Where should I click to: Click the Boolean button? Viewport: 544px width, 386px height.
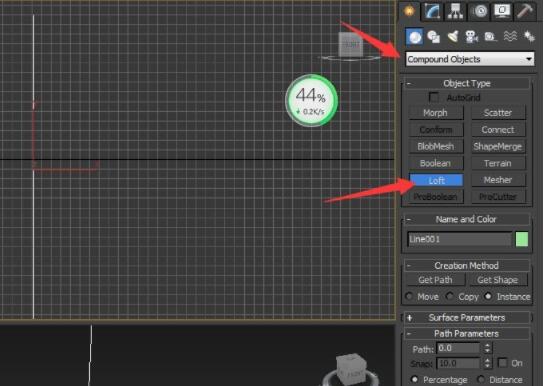(435, 163)
